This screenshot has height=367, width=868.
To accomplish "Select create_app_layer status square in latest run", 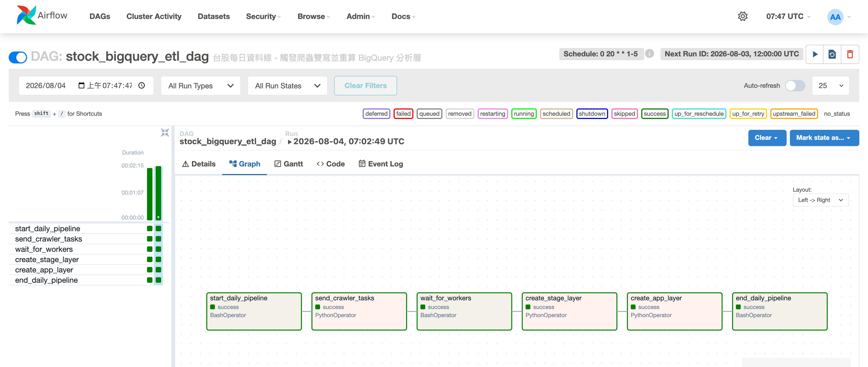I will [158, 270].
